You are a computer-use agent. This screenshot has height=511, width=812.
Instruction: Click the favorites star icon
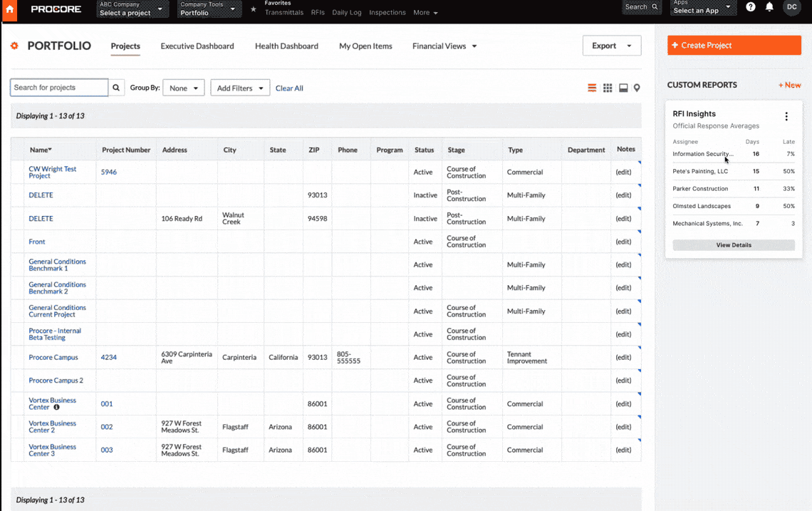pyautogui.click(x=254, y=9)
